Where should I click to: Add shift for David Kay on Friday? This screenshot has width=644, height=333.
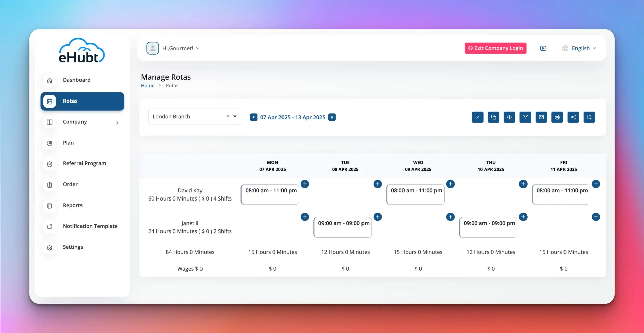coord(596,184)
